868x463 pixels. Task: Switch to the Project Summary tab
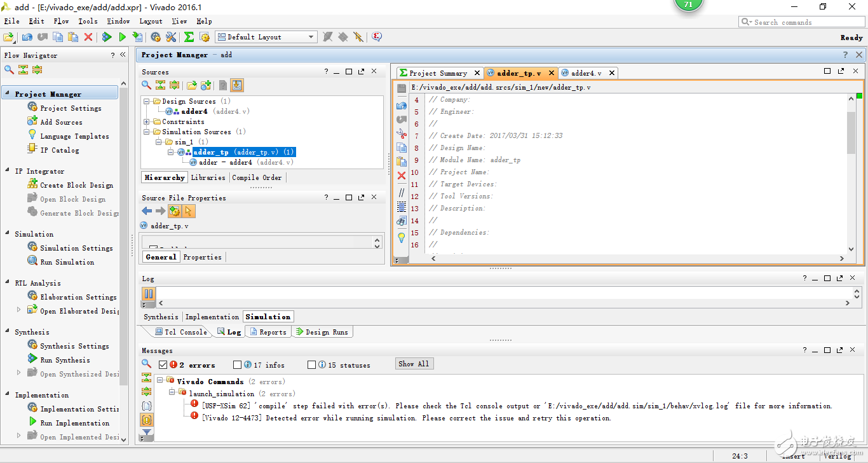tap(438, 73)
